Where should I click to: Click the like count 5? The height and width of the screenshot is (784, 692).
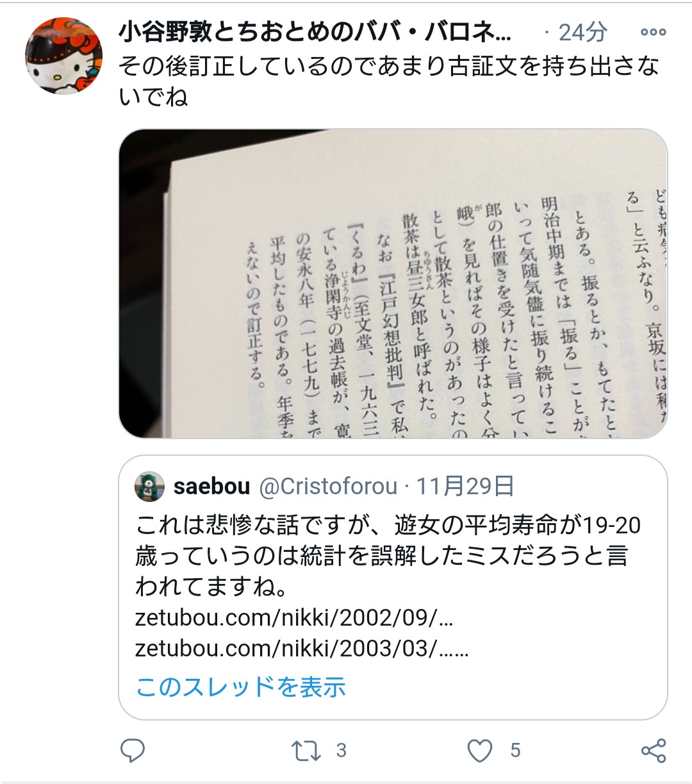click(x=515, y=750)
